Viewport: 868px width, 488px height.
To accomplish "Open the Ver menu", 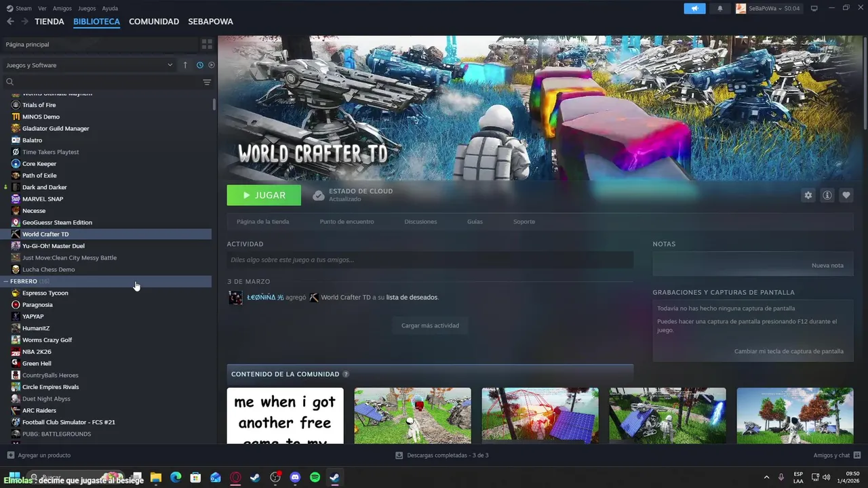I will click(x=42, y=8).
